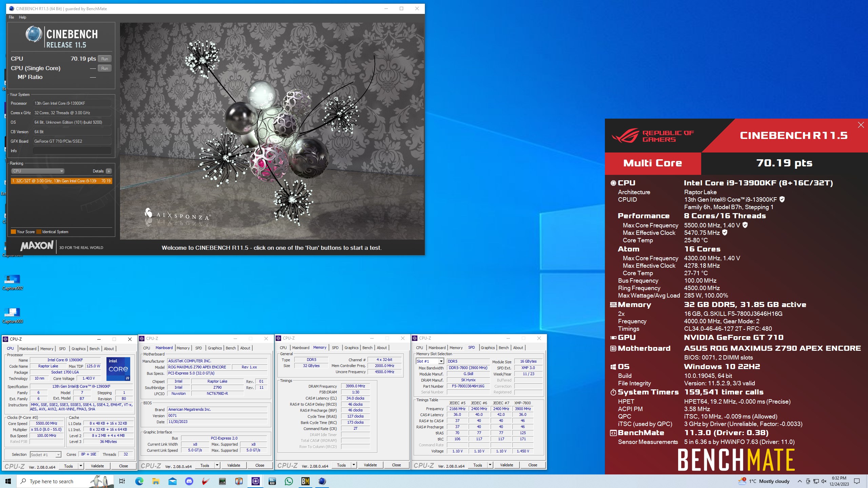Open Tools dropdown arrow in CPU-Z SPD window

pyautogui.click(x=490, y=465)
